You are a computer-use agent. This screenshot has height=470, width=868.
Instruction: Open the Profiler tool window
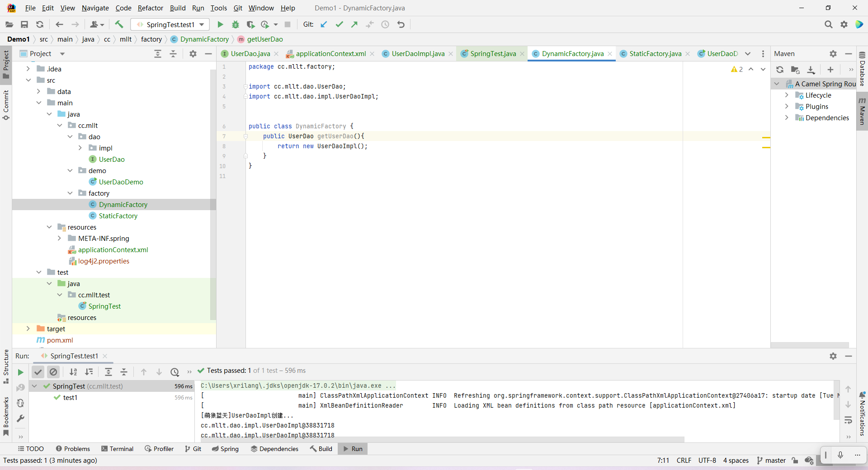tap(159, 449)
